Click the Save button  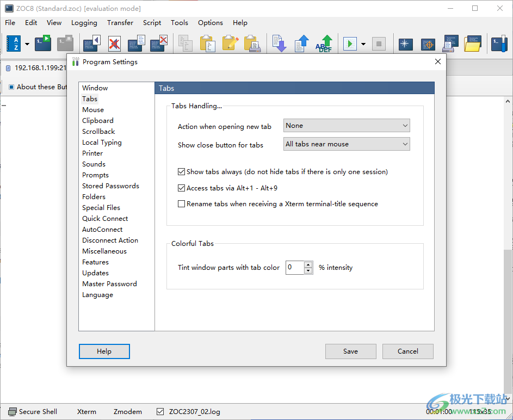(350, 351)
